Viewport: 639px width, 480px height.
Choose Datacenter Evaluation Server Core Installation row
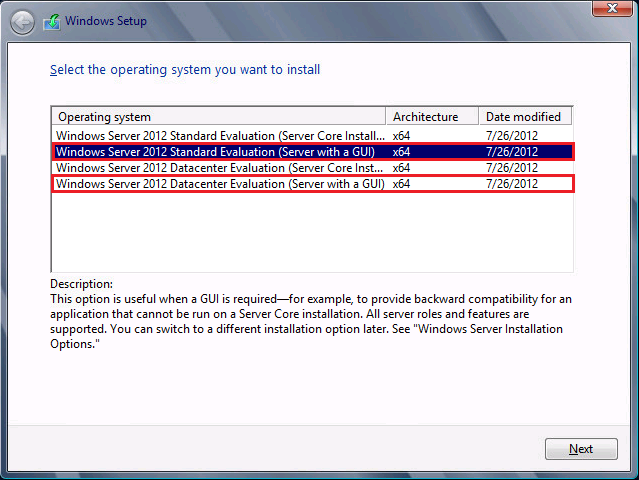220,168
